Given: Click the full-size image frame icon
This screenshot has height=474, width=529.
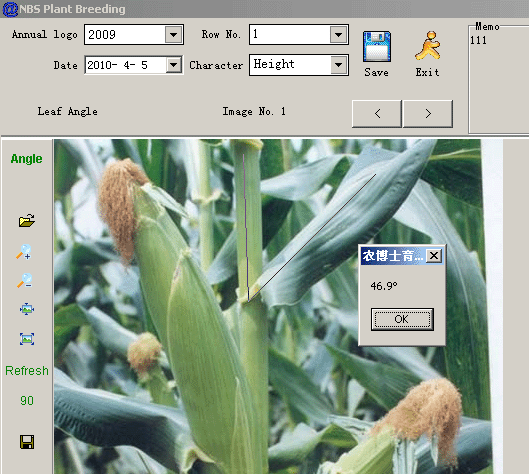Looking at the screenshot, I should pyautogui.click(x=27, y=338).
